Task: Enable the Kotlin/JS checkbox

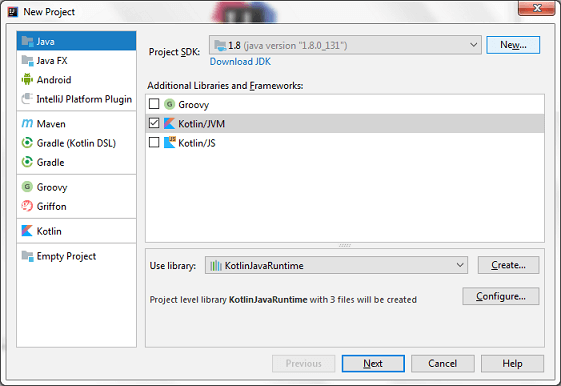Action: tap(154, 142)
